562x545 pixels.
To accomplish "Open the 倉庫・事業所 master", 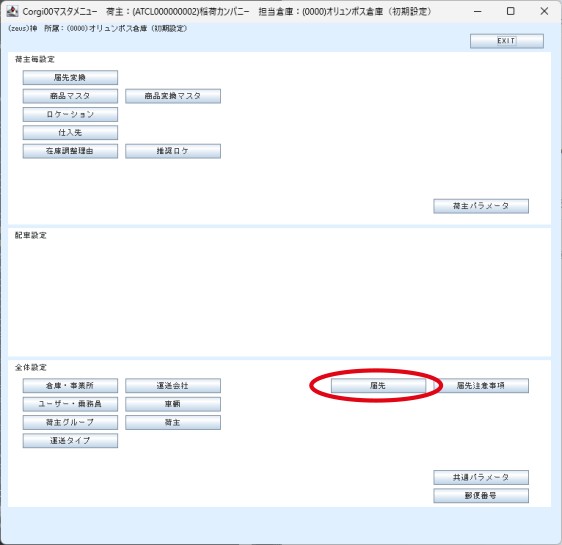I will pyautogui.click(x=70, y=386).
